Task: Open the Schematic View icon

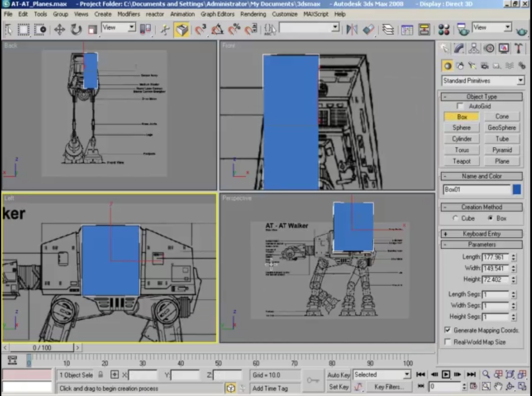Action: point(424,30)
